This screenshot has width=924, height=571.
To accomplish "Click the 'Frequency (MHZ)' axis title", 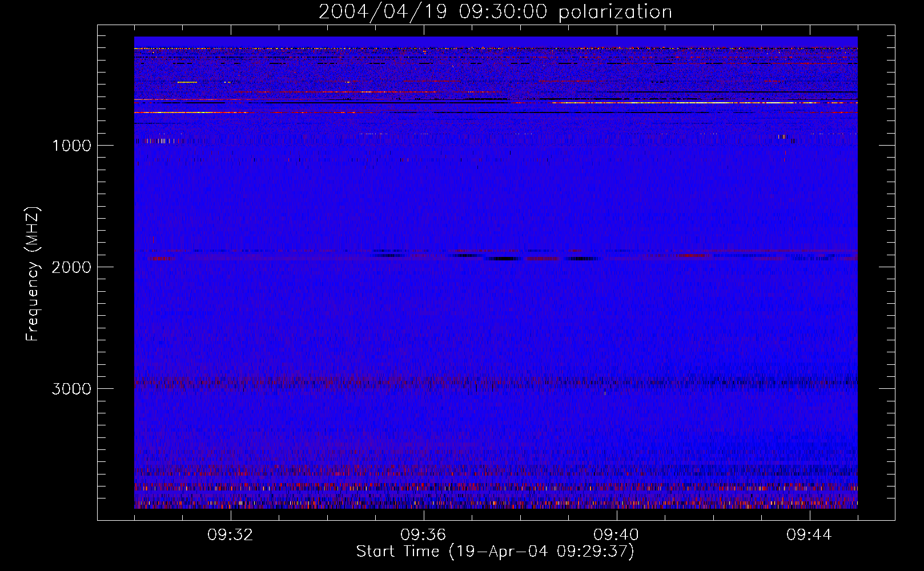I will tap(33, 274).
